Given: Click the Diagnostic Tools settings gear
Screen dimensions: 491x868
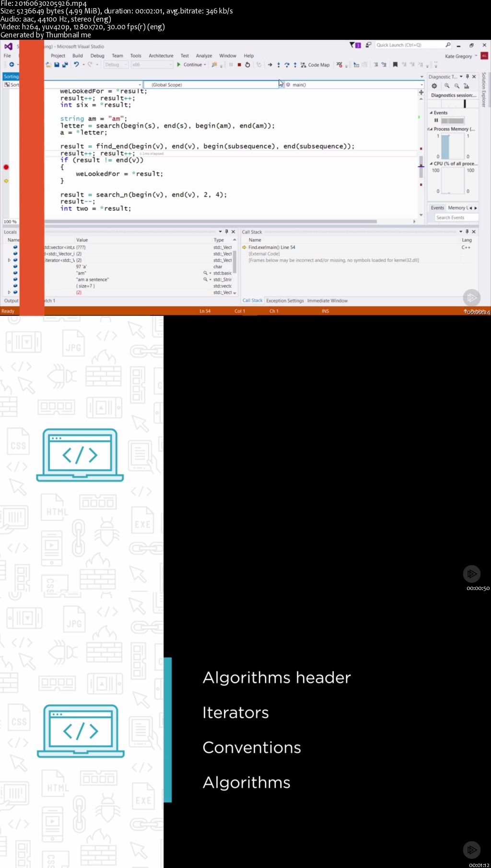Looking at the screenshot, I should [434, 86].
